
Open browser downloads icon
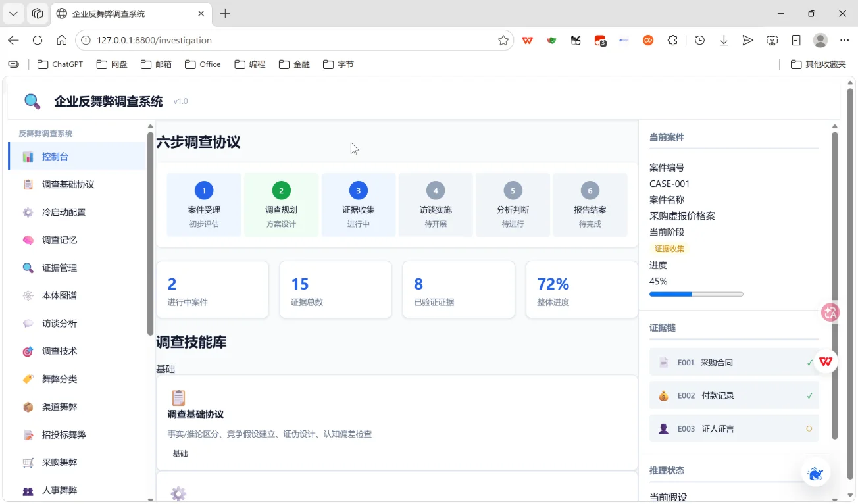(x=724, y=40)
